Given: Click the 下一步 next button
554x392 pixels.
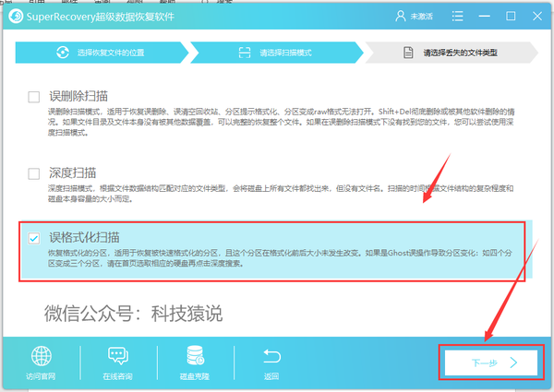Looking at the screenshot, I should coord(491,362).
